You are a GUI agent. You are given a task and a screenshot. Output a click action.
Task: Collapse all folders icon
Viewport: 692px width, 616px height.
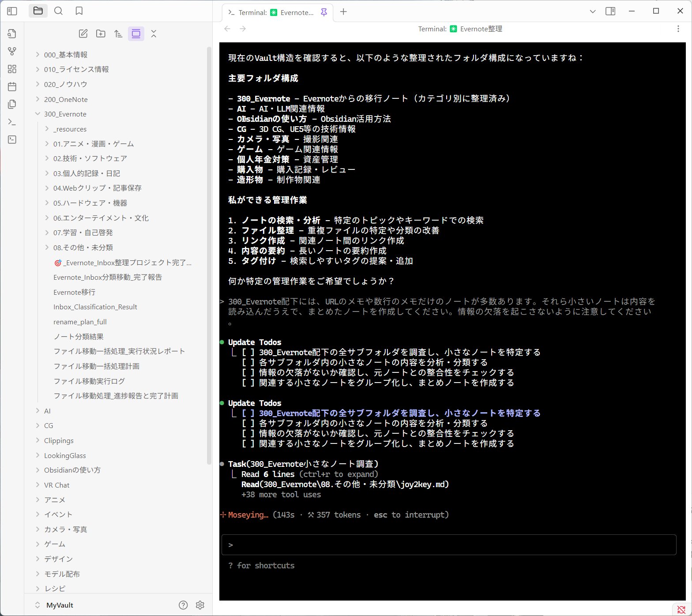pyautogui.click(x=154, y=34)
